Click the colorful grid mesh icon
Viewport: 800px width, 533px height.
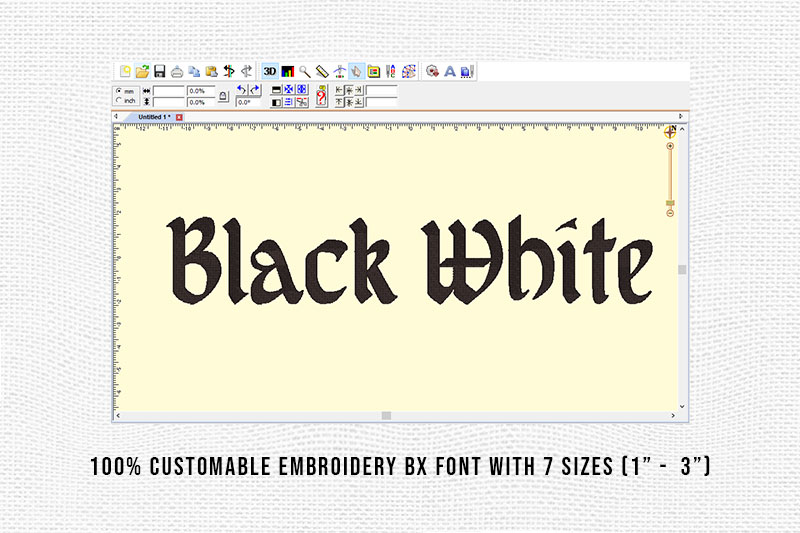[409, 71]
